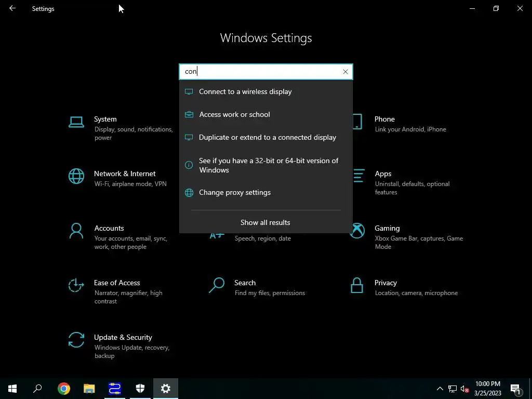Select Access work or school result
The height and width of the screenshot is (399, 532).
click(266, 114)
